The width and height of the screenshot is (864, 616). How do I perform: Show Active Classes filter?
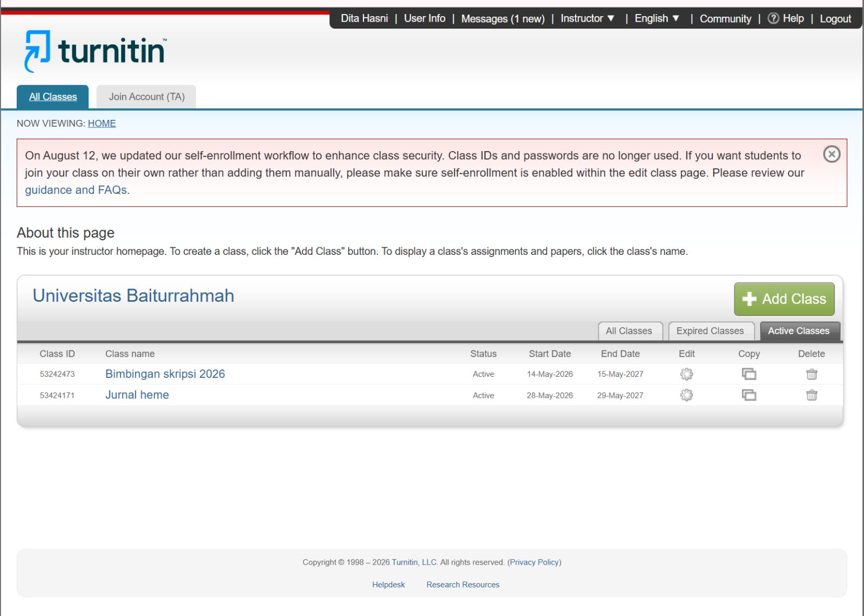(799, 331)
